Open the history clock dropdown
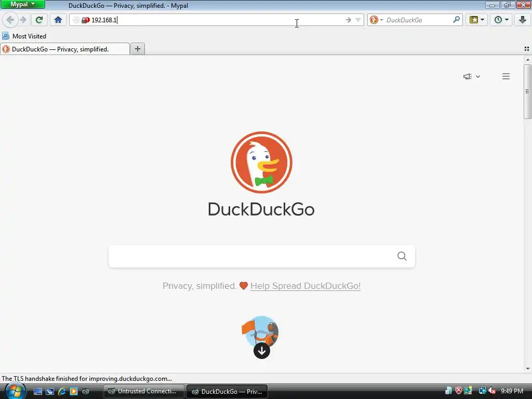Image resolution: width=532 pixels, height=399 pixels. point(501,20)
